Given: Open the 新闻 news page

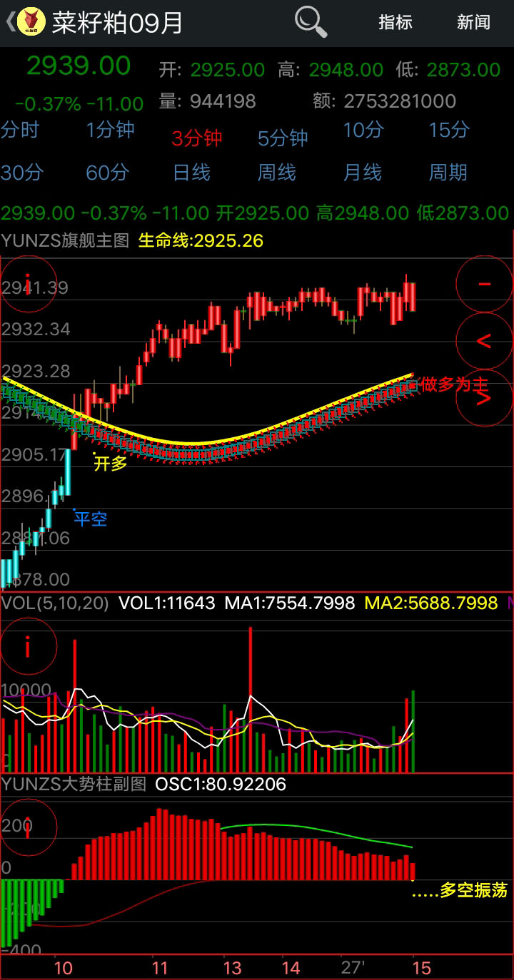Looking at the screenshot, I should (473, 22).
